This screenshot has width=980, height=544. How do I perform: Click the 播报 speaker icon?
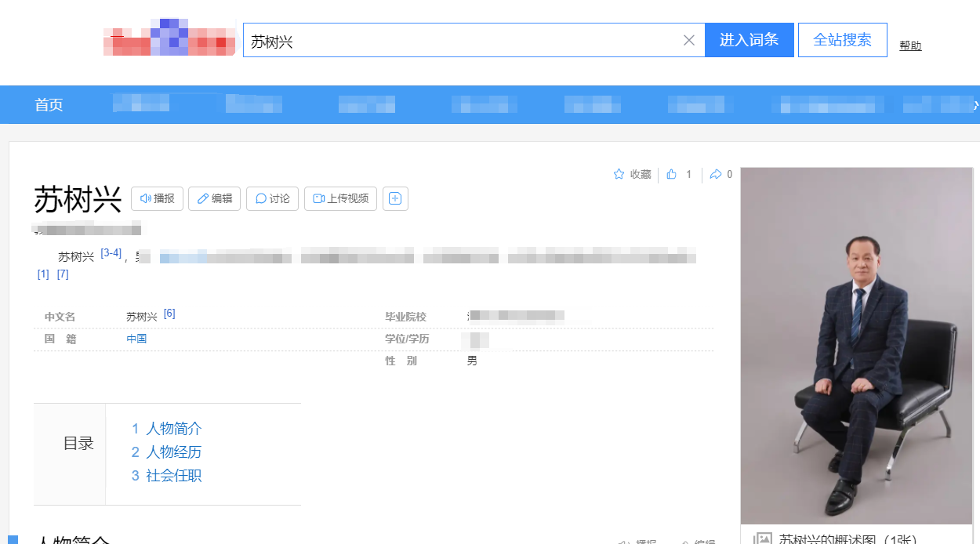[144, 198]
